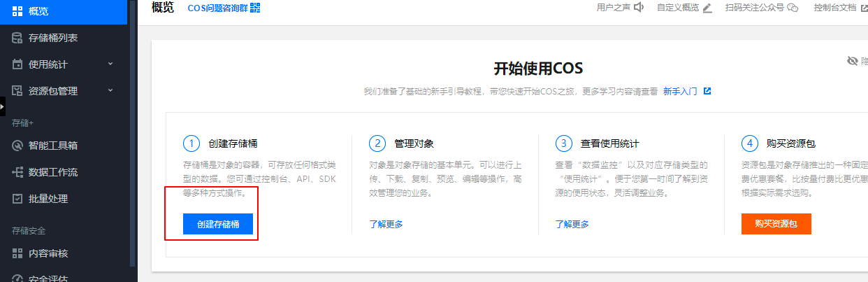Select 内容审核 in the sidebar
The width and height of the screenshot is (868, 282).
48,253
